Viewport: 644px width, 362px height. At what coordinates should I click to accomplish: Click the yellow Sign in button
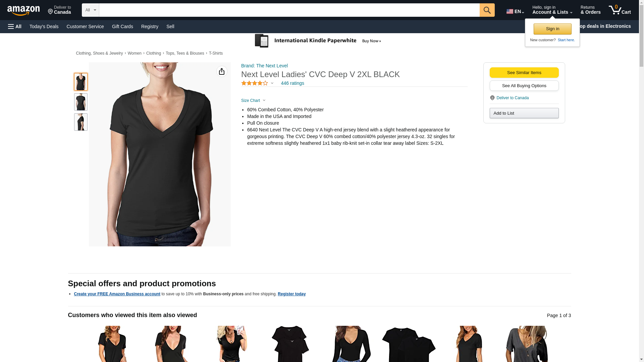click(x=552, y=29)
